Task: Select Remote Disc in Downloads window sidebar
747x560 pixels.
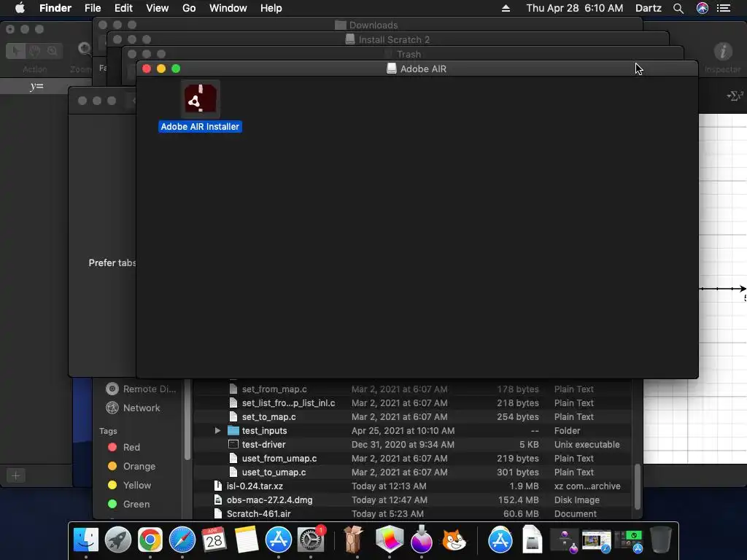Action: [141, 389]
